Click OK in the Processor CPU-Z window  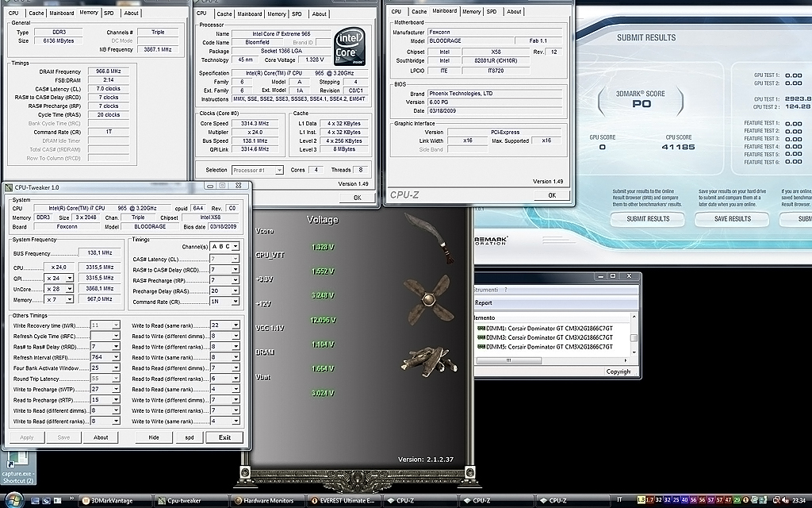[358, 198]
